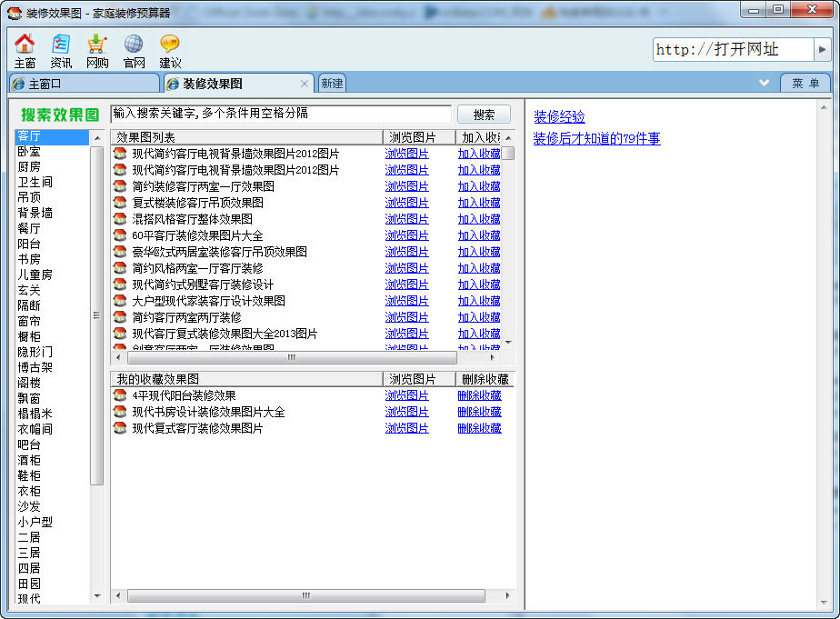This screenshot has height=619, width=840.
Task: Open the 装修经验 link
Action: [559, 116]
